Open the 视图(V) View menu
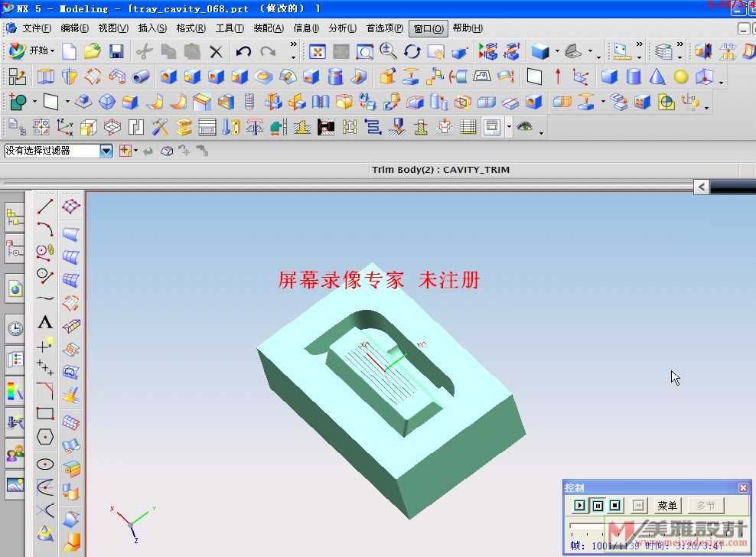 coord(113,28)
